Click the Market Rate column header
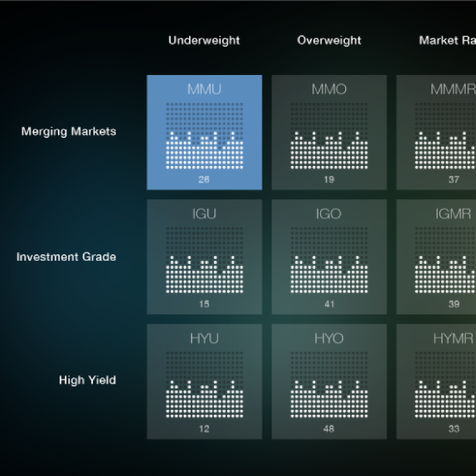The height and width of the screenshot is (476, 476). point(447,41)
